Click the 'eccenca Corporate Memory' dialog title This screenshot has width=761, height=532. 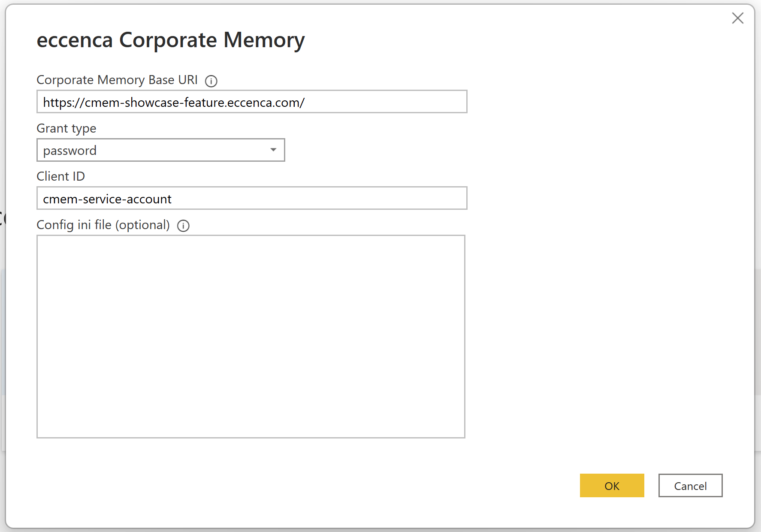point(170,40)
